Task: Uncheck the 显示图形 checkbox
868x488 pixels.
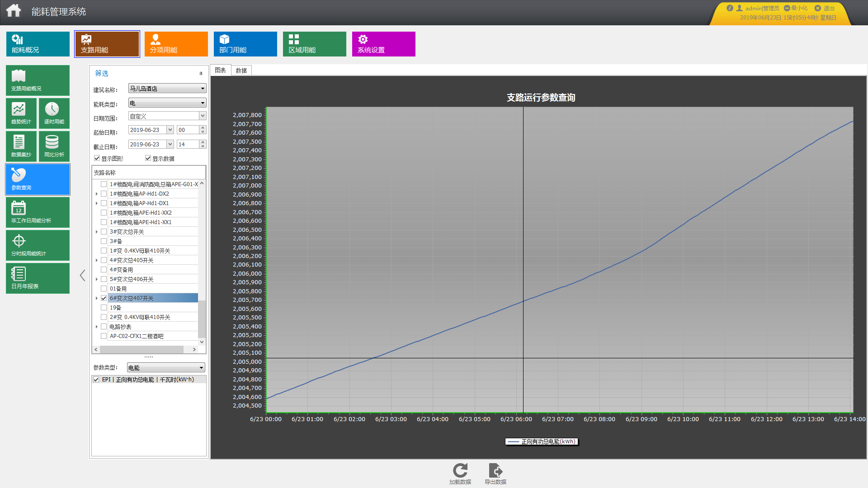Action: pyautogui.click(x=97, y=158)
